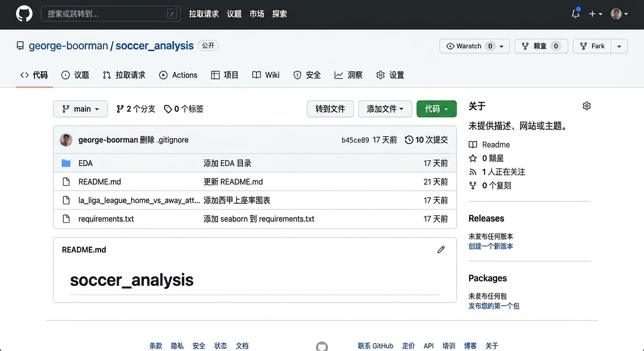
Task: Click the 转到文件 button
Action: click(330, 109)
